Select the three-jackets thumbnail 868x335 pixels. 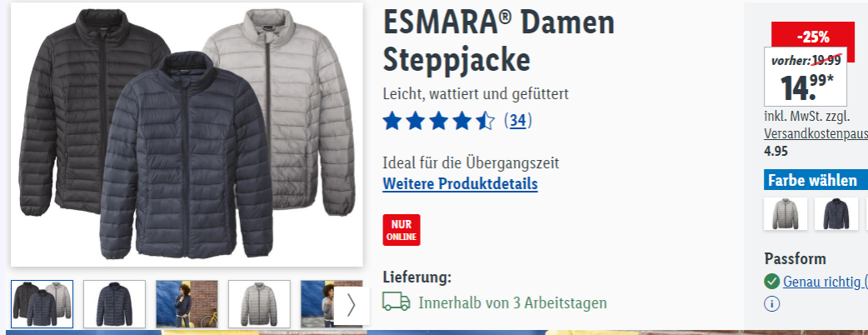[x=42, y=304]
